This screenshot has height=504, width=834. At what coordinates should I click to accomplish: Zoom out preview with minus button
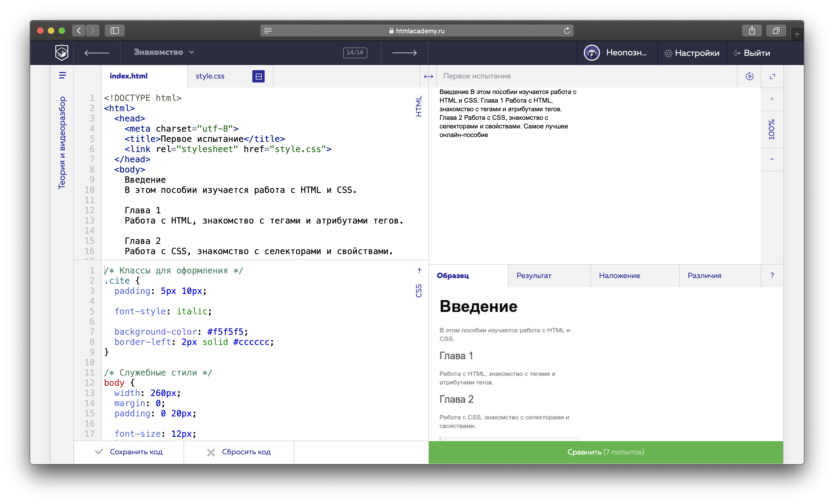coord(772,159)
